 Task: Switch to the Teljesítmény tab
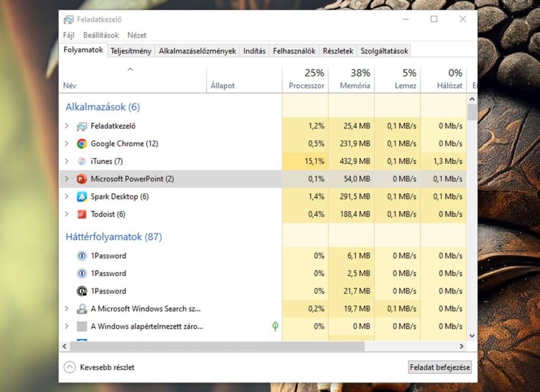click(131, 51)
